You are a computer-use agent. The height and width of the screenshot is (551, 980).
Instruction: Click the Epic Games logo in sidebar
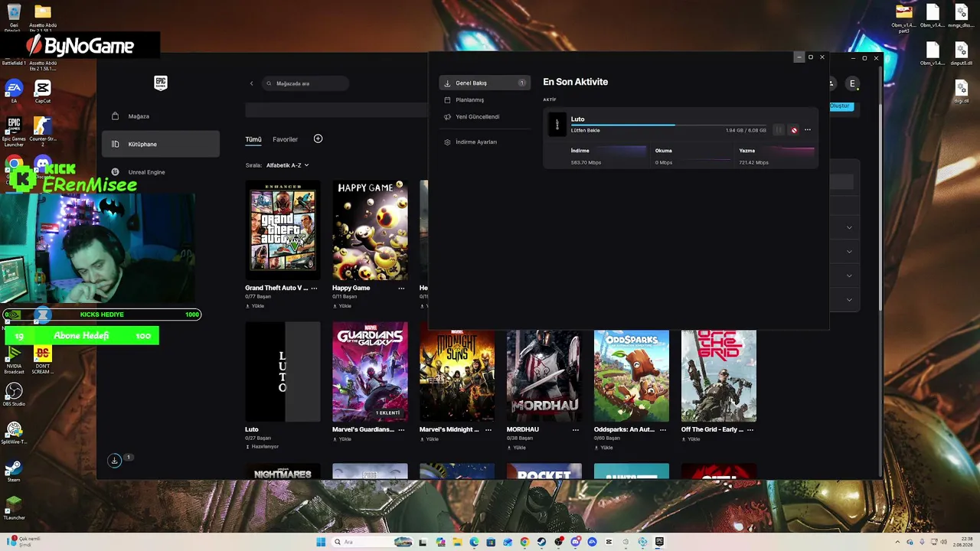coord(161,83)
